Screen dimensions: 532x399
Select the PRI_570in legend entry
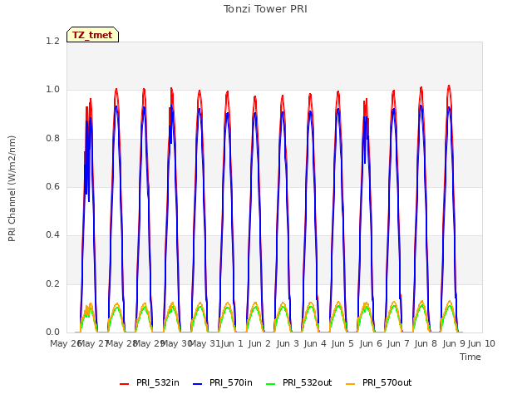223,382
